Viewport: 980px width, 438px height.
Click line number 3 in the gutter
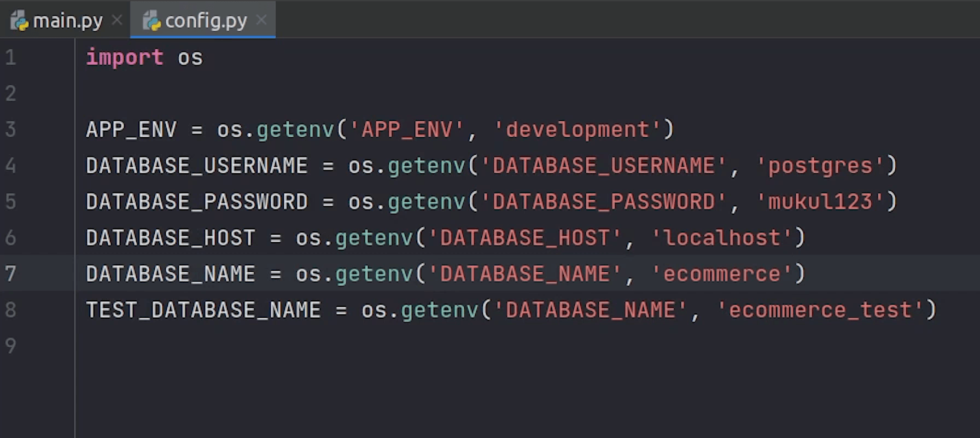coord(11,130)
